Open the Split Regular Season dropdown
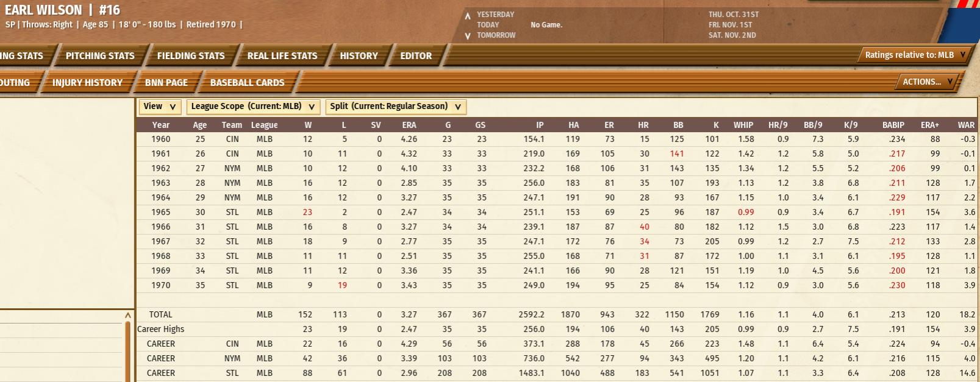 click(x=395, y=107)
